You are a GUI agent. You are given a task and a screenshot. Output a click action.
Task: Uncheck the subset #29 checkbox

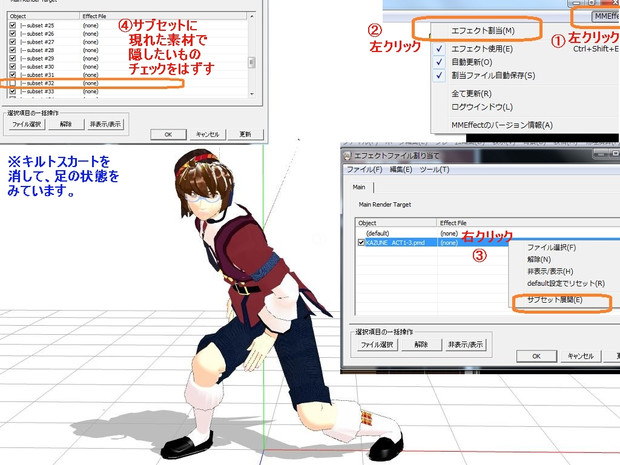[x=13, y=59]
